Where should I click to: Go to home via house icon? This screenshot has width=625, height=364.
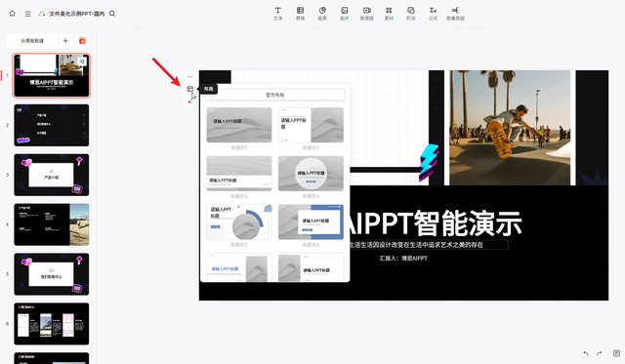tap(13, 14)
